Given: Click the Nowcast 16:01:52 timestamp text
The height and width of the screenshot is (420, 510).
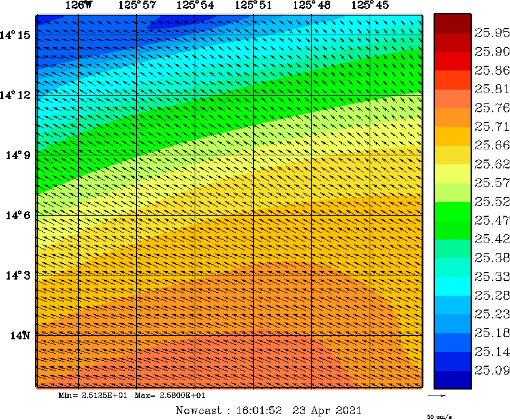Looking at the screenshot, I should tap(229, 410).
